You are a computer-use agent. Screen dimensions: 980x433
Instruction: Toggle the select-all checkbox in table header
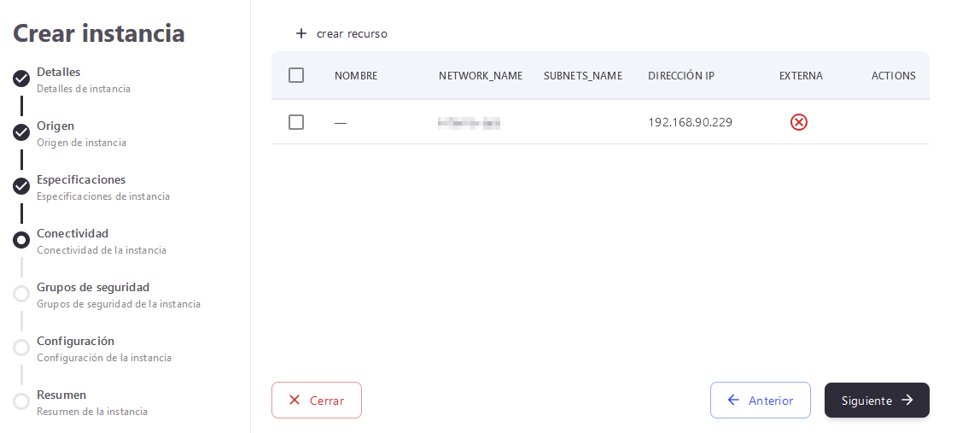[x=296, y=75]
